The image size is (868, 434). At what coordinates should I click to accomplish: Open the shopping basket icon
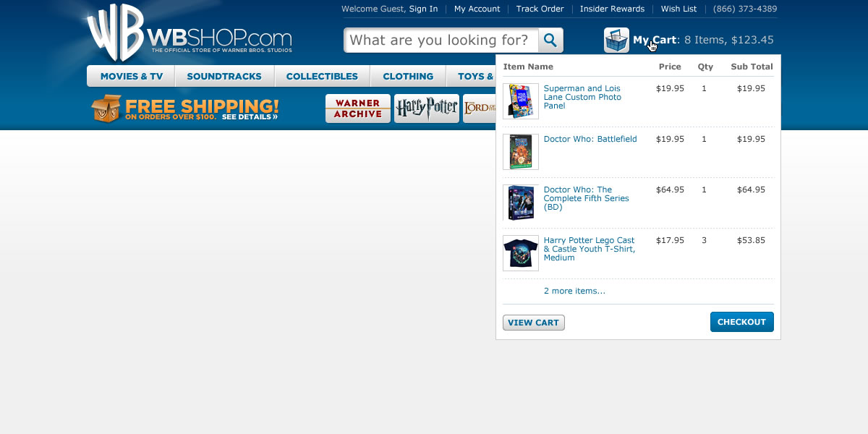(x=616, y=40)
